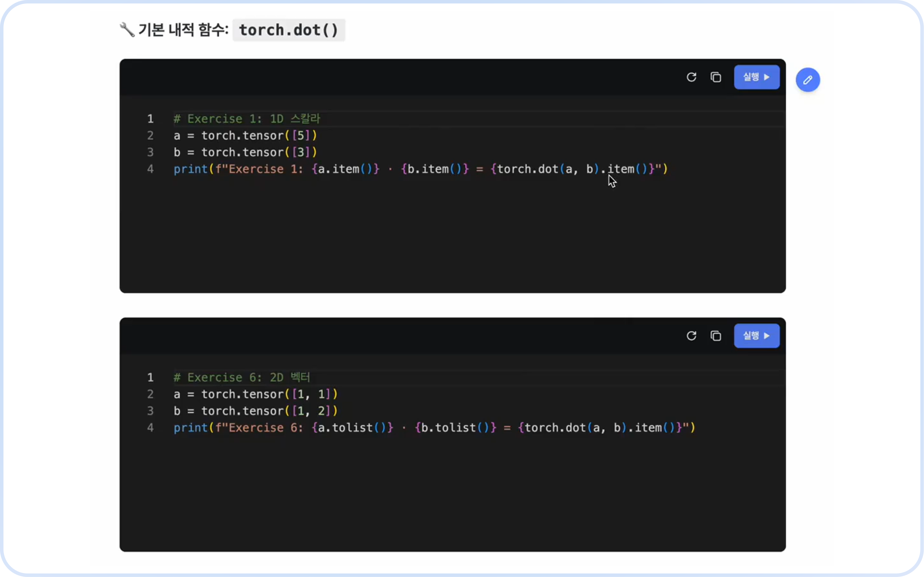Copy the Exercise 1 code to clipboard
Screen dimensions: 924x577
716,77
